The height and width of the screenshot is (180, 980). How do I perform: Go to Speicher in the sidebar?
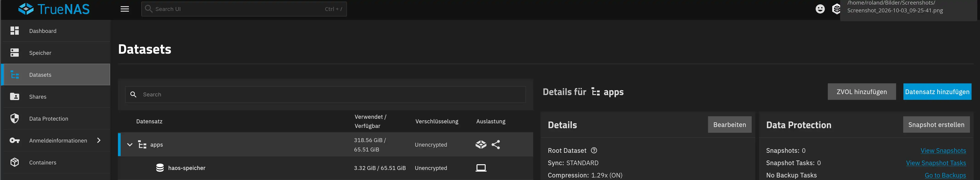pyautogui.click(x=56, y=53)
